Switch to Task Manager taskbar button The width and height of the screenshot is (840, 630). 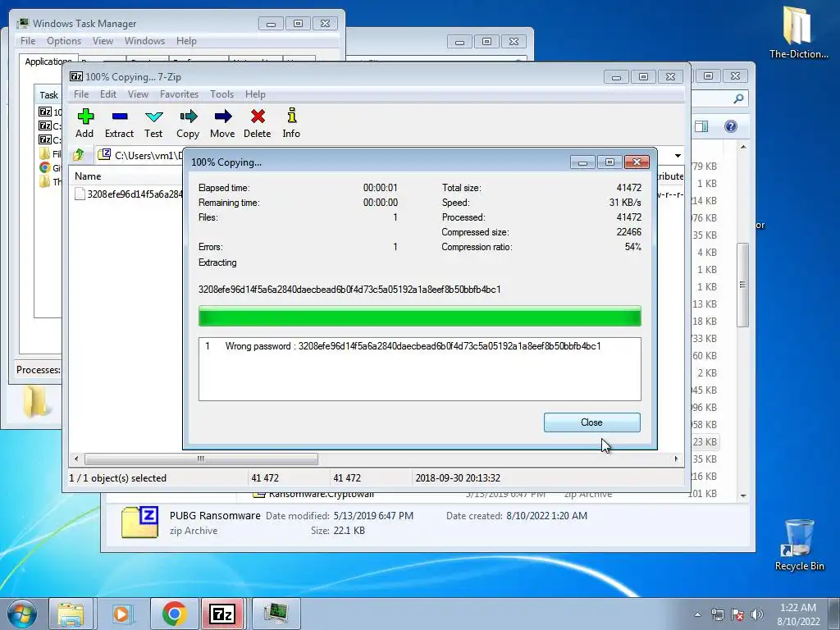[x=275, y=614]
